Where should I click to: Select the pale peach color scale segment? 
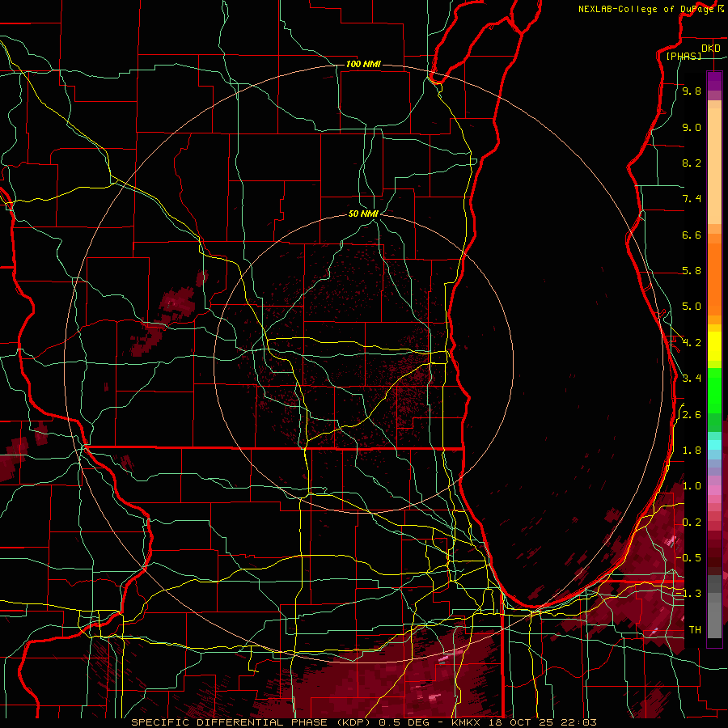[714, 167]
